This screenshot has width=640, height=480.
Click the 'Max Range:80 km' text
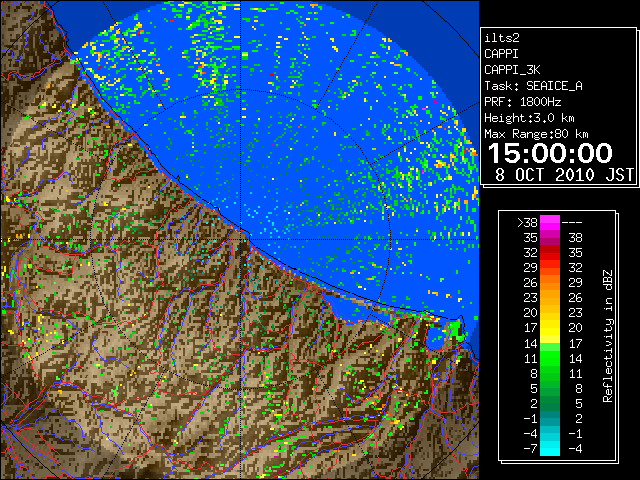click(x=536, y=134)
